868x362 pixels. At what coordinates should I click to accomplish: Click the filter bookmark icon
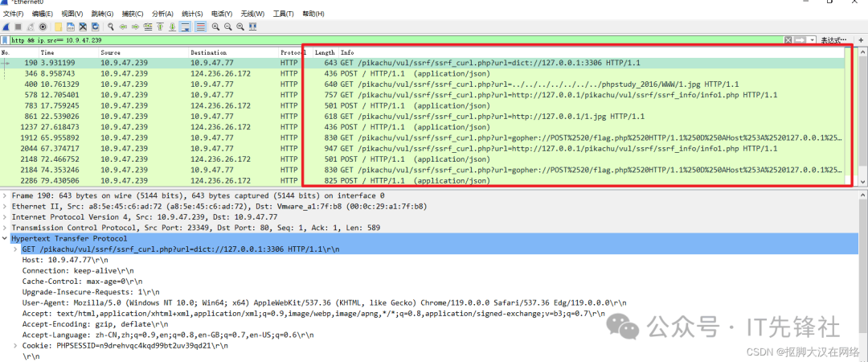[x=6, y=39]
